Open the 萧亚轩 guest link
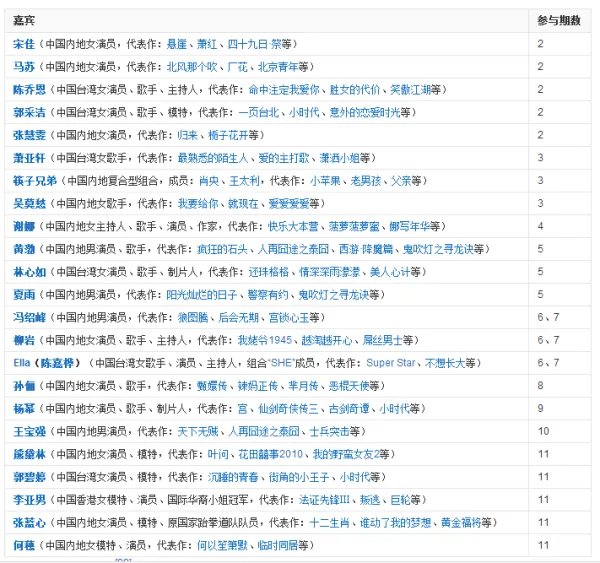The height and width of the screenshot is (563, 600). (29, 158)
